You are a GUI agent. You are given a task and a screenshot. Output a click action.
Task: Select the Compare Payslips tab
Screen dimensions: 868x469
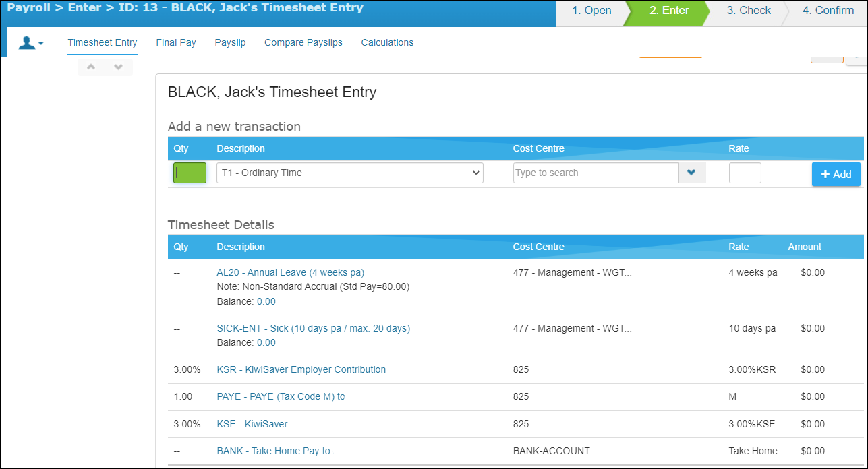[x=303, y=42]
